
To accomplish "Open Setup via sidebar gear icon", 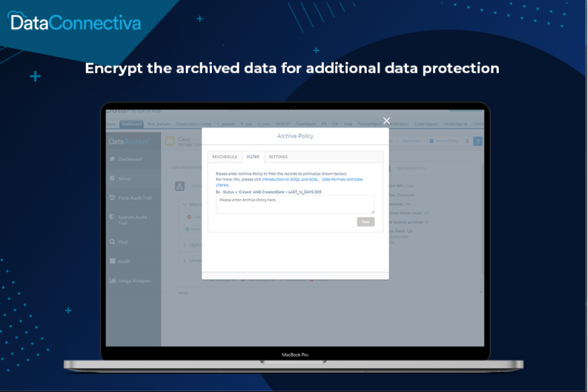I will pos(112,178).
